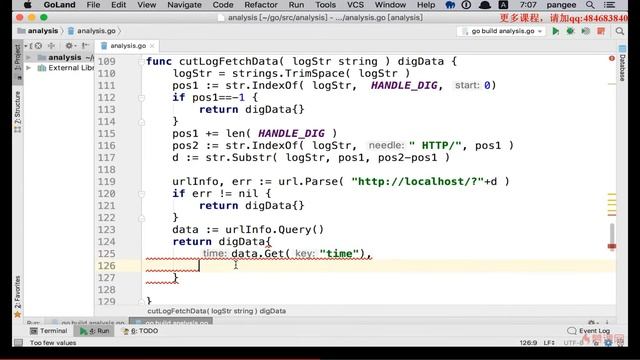Open the Code menu
Image resolution: width=640 pixels, height=360 pixels.
pos(223,5)
